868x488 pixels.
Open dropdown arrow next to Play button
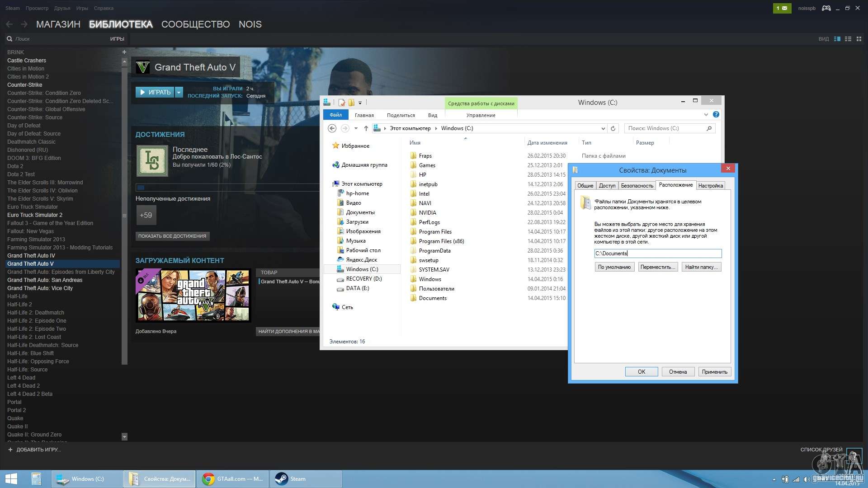(179, 92)
